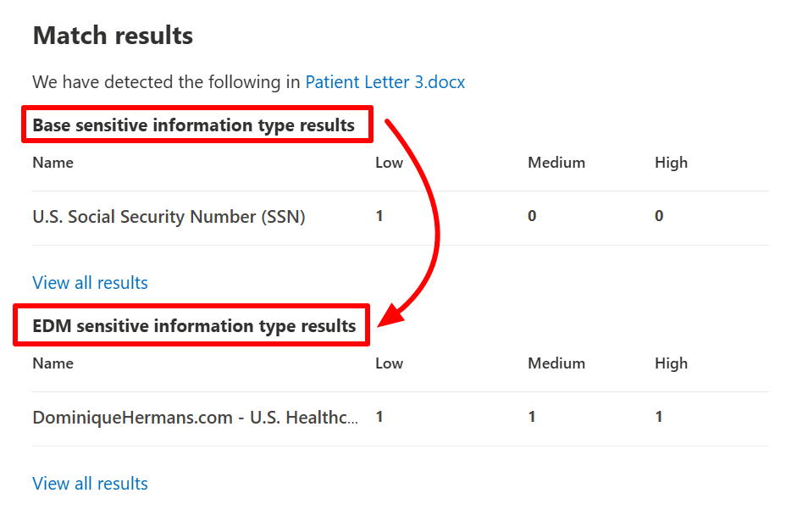Click the DominiqueHermans.com row's Medium count

click(532, 417)
